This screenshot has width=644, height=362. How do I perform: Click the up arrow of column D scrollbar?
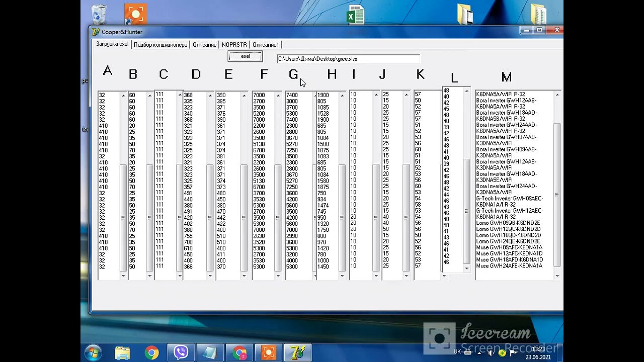[x=210, y=96]
